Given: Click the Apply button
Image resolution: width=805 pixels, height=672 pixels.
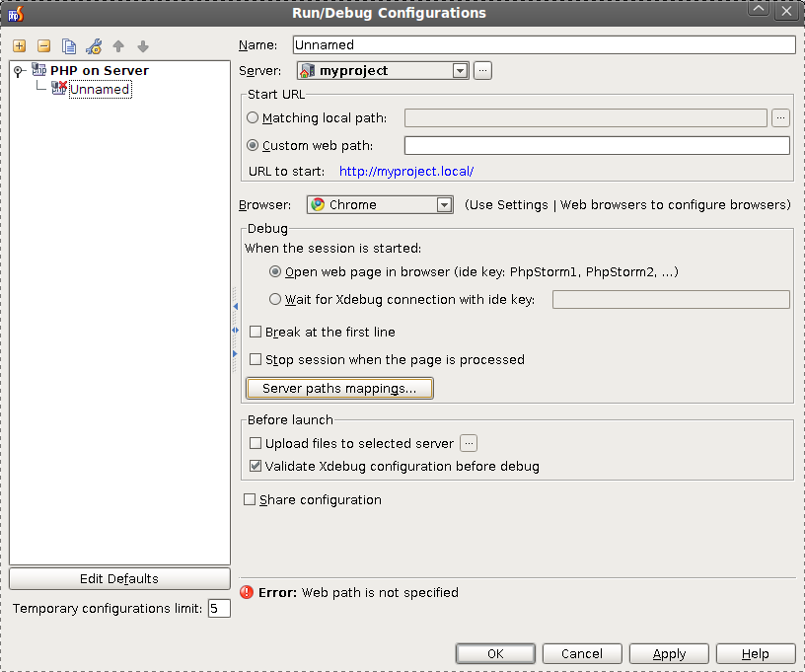Looking at the screenshot, I should click(x=669, y=653).
